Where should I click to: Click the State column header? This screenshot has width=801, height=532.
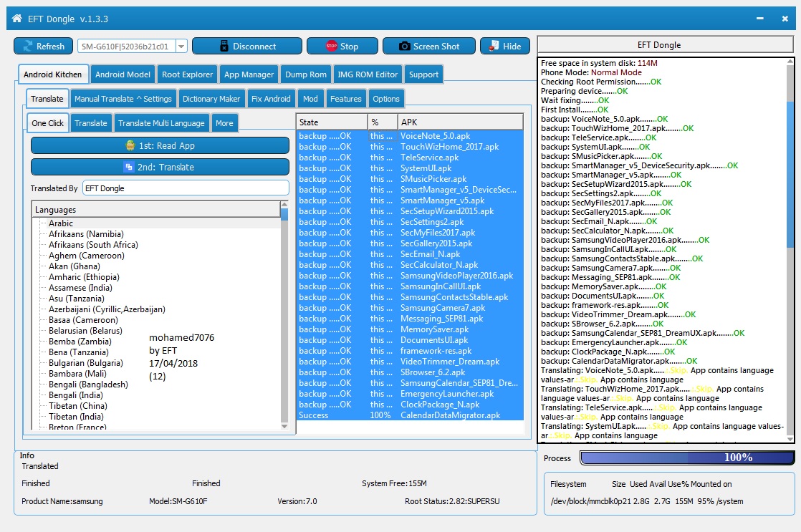(332, 122)
